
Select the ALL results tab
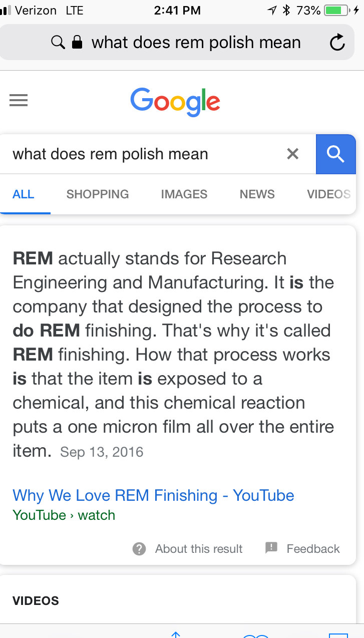pyautogui.click(x=24, y=194)
